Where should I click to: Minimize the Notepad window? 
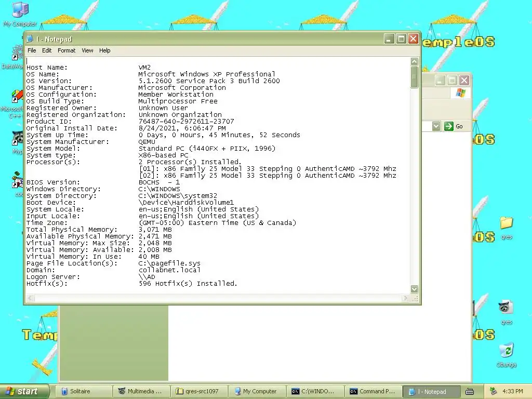point(389,39)
